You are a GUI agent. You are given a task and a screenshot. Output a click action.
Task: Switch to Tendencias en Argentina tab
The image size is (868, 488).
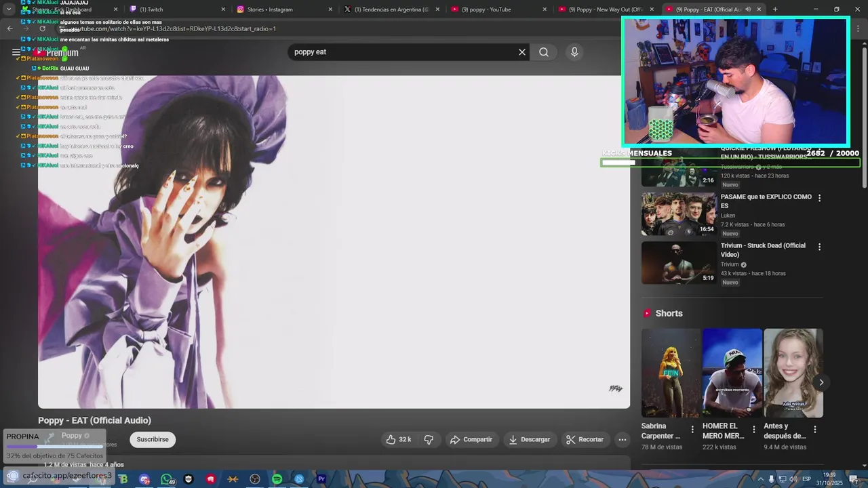pyautogui.click(x=391, y=9)
